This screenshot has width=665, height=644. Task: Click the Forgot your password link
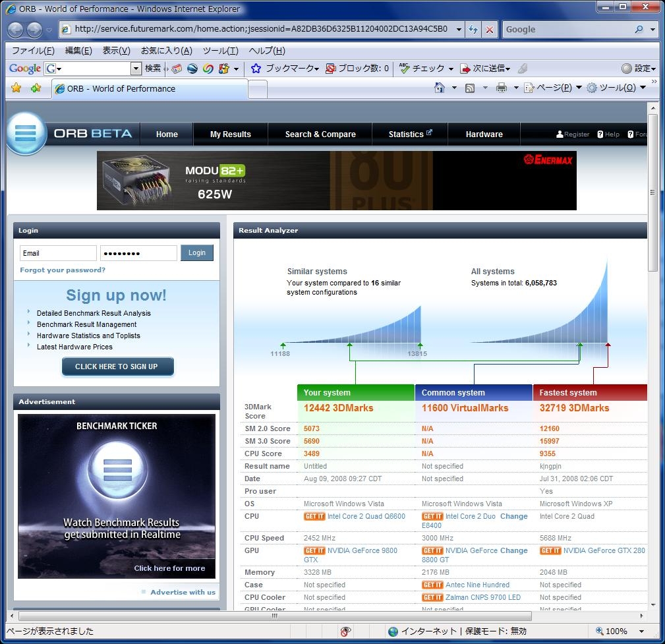point(63,270)
